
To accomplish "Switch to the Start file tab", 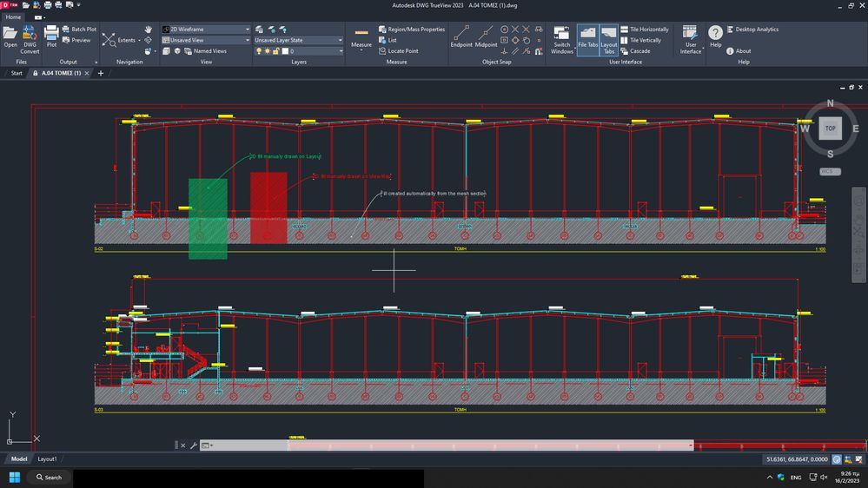I will click(x=17, y=74).
